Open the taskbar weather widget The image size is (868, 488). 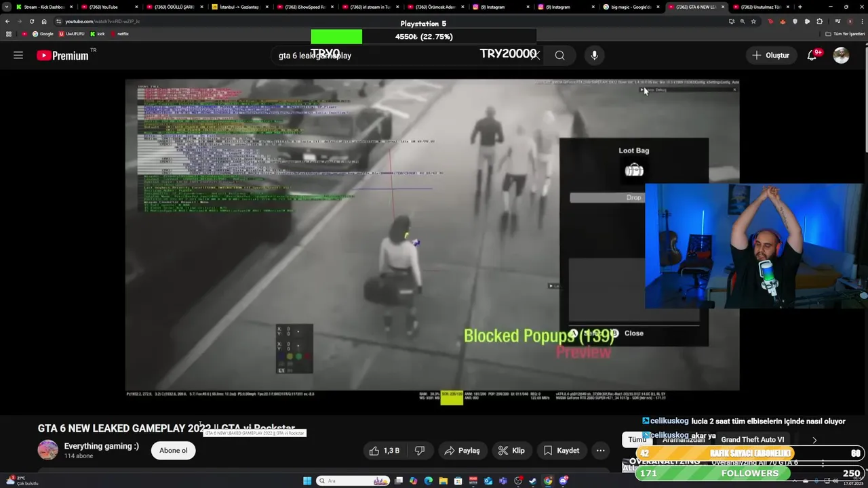coord(20,481)
